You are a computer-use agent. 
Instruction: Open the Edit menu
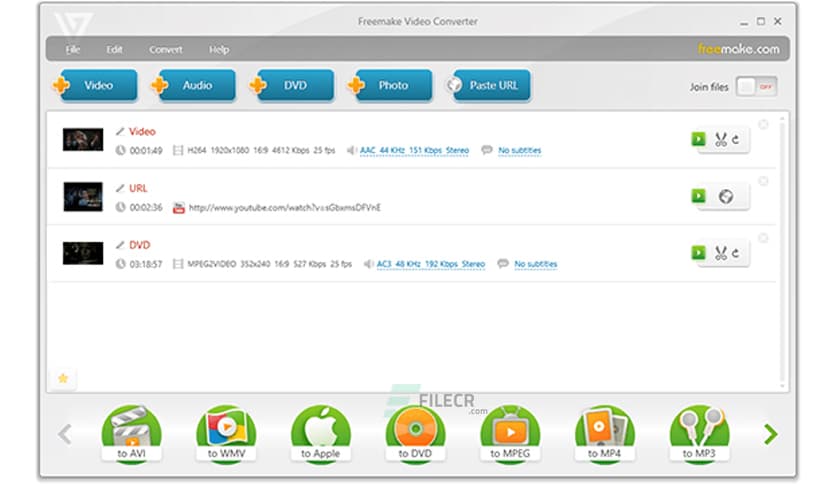point(114,50)
